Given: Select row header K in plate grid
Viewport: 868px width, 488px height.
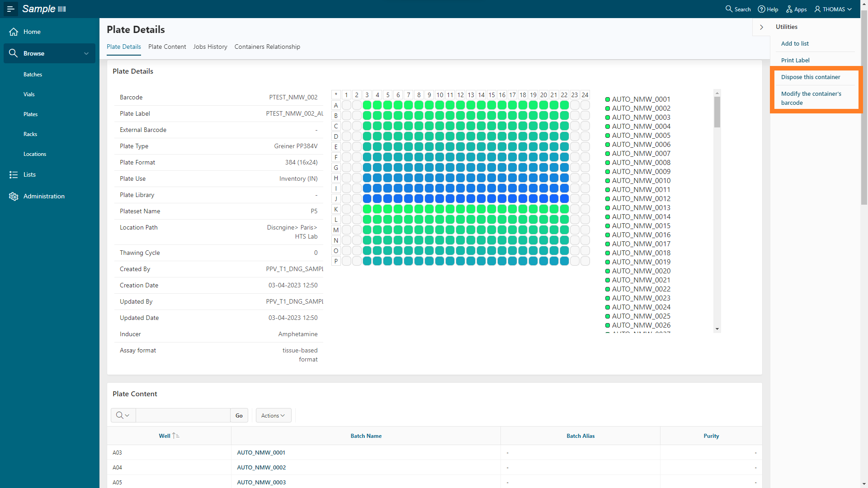Looking at the screenshot, I should tap(335, 209).
